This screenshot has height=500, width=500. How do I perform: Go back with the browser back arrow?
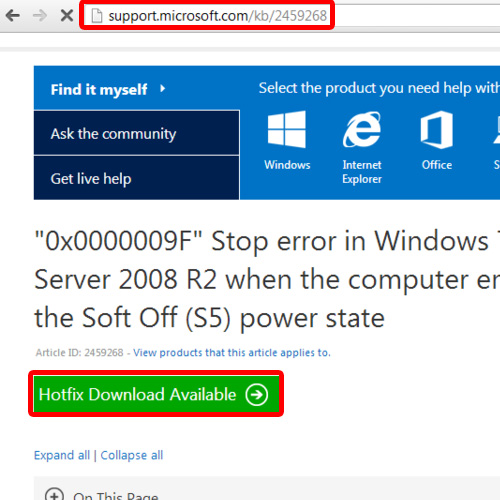(13, 15)
